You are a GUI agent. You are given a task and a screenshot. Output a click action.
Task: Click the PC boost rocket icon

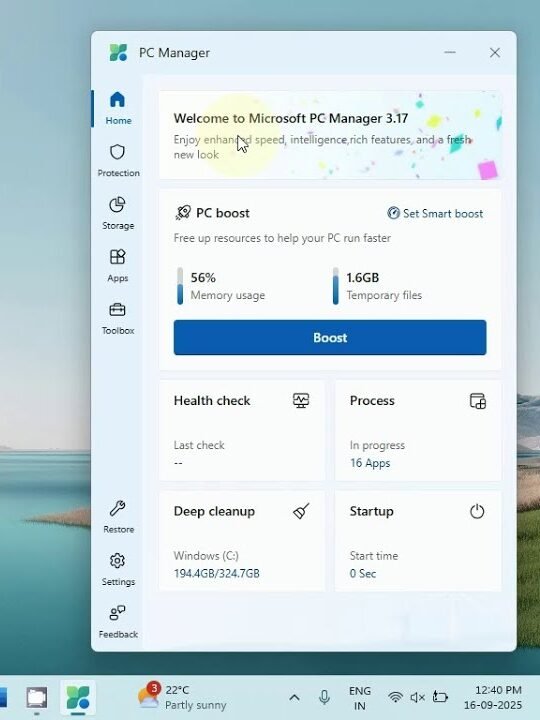(x=183, y=213)
